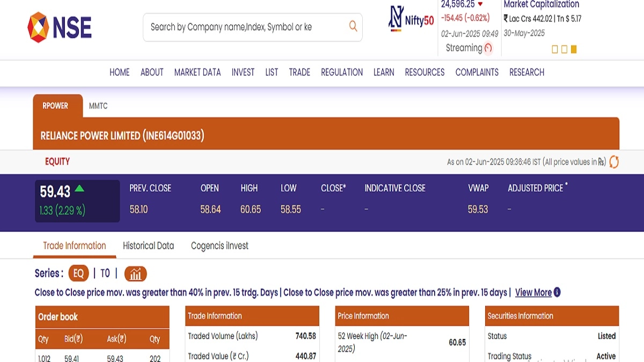644x362 pixels.
Task: Expand the INVEST navigation menu
Action: pyautogui.click(x=243, y=72)
